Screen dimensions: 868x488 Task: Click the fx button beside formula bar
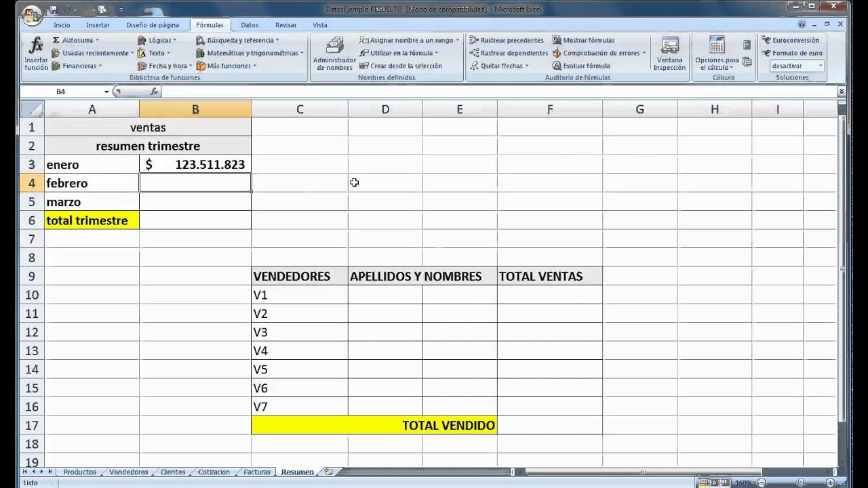pos(154,91)
